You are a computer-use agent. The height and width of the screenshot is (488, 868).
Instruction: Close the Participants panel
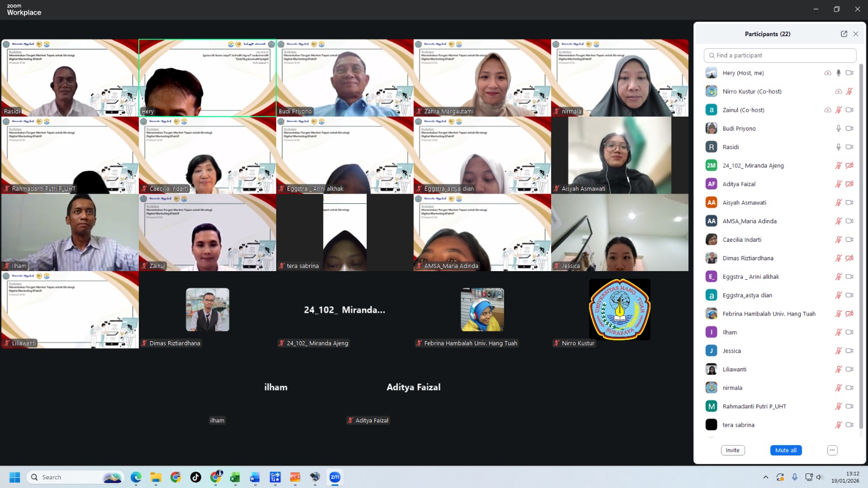[x=856, y=34]
